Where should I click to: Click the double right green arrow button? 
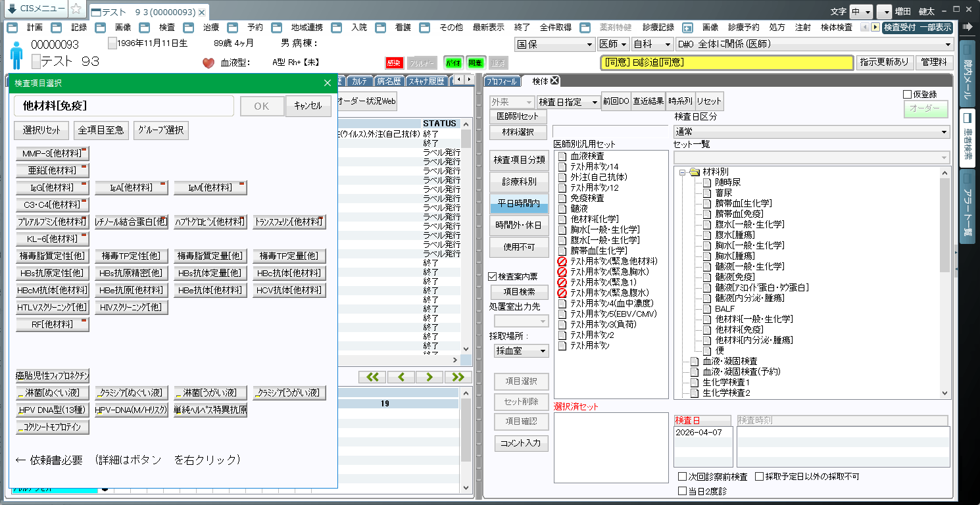(x=458, y=377)
